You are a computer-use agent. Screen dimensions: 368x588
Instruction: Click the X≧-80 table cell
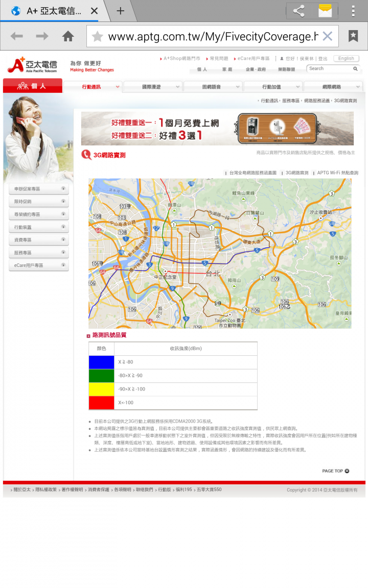[x=186, y=362]
